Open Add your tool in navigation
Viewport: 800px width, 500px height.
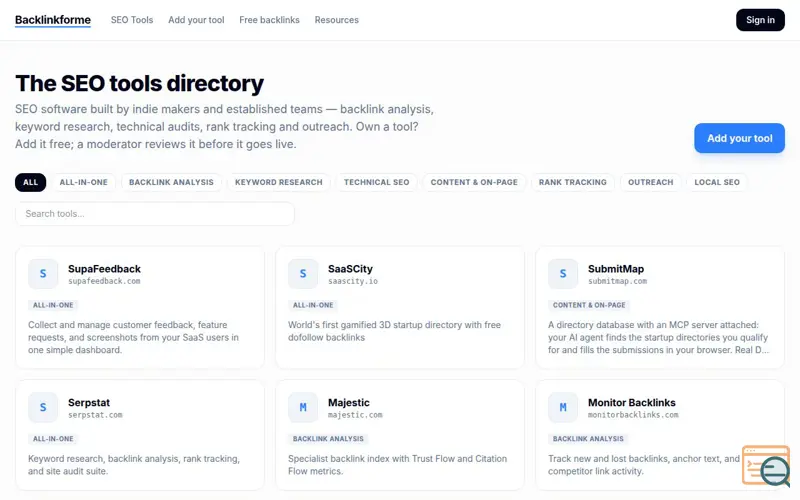click(x=196, y=20)
